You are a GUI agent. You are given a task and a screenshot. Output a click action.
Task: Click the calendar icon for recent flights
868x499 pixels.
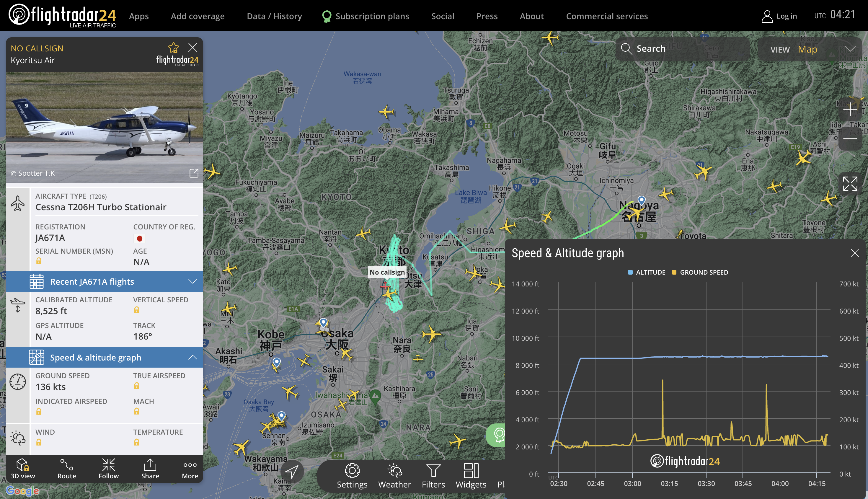[x=36, y=281]
